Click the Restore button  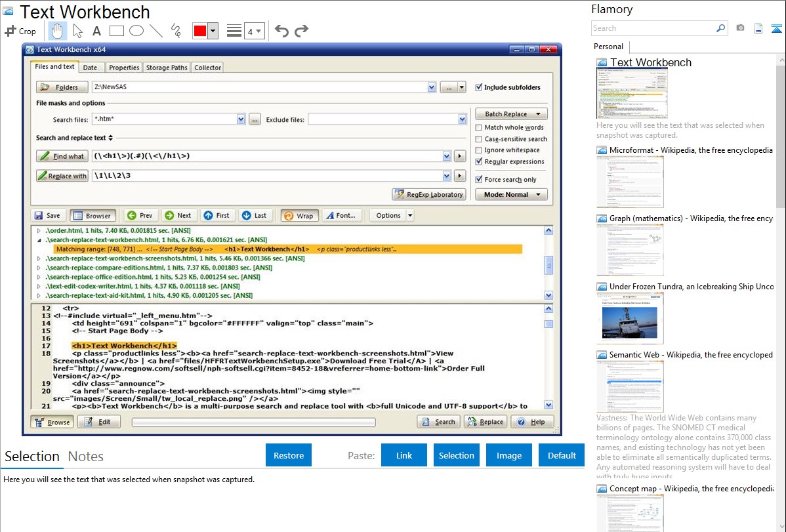[x=289, y=455]
